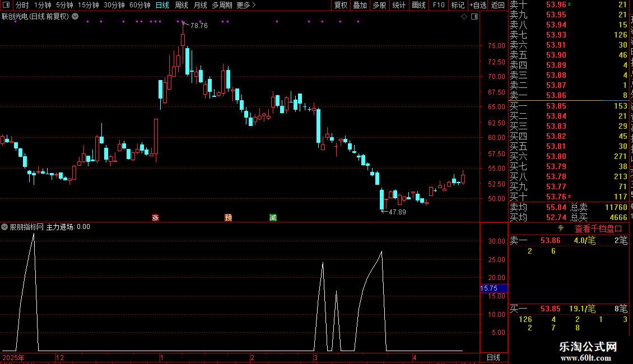Click the 2025年 timeline label
Image resolution: width=633 pixels, height=364 pixels.
[x=13, y=357]
